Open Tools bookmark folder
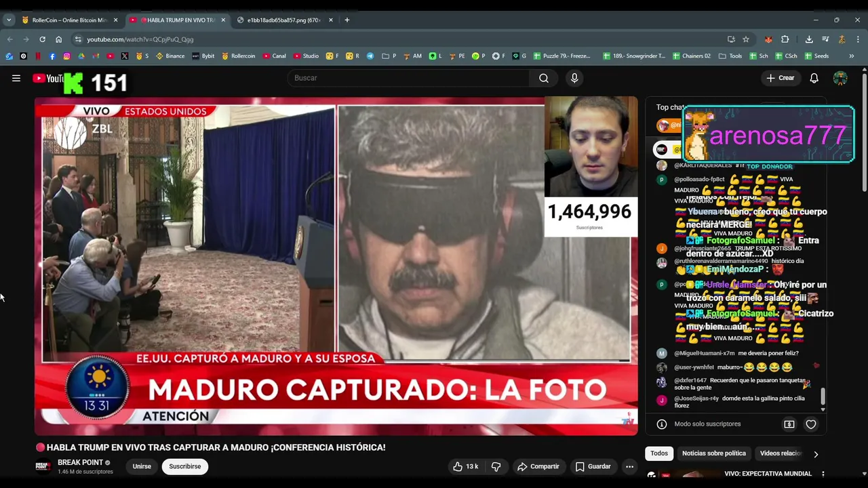Screen dimensions: 868x488 pyautogui.click(x=730, y=56)
